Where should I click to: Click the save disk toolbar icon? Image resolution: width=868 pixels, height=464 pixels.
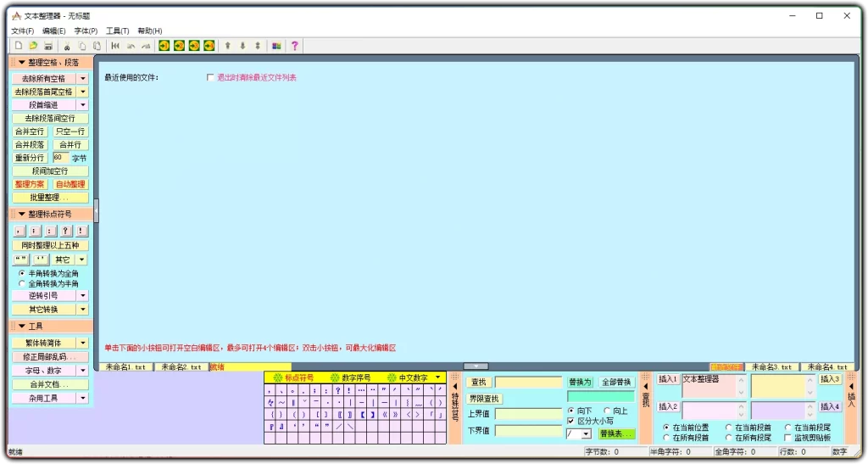tap(48, 46)
